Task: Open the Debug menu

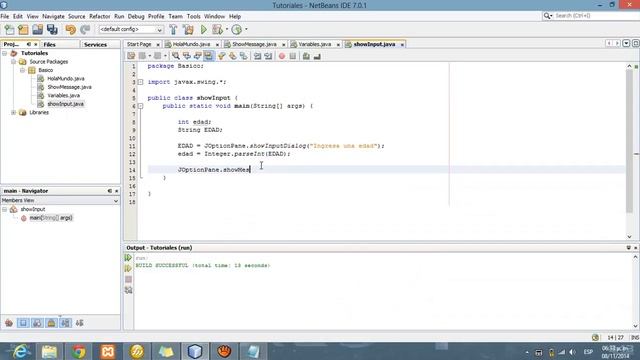Action: click(x=136, y=16)
